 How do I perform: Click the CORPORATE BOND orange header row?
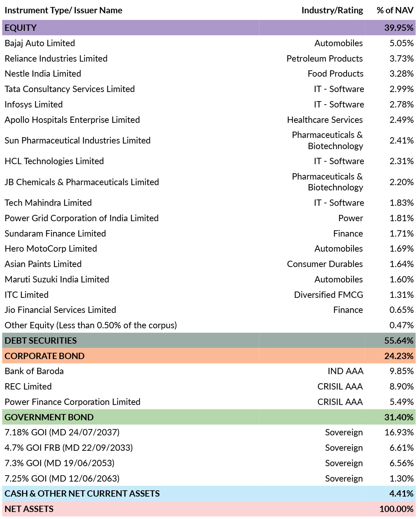(x=209, y=356)
